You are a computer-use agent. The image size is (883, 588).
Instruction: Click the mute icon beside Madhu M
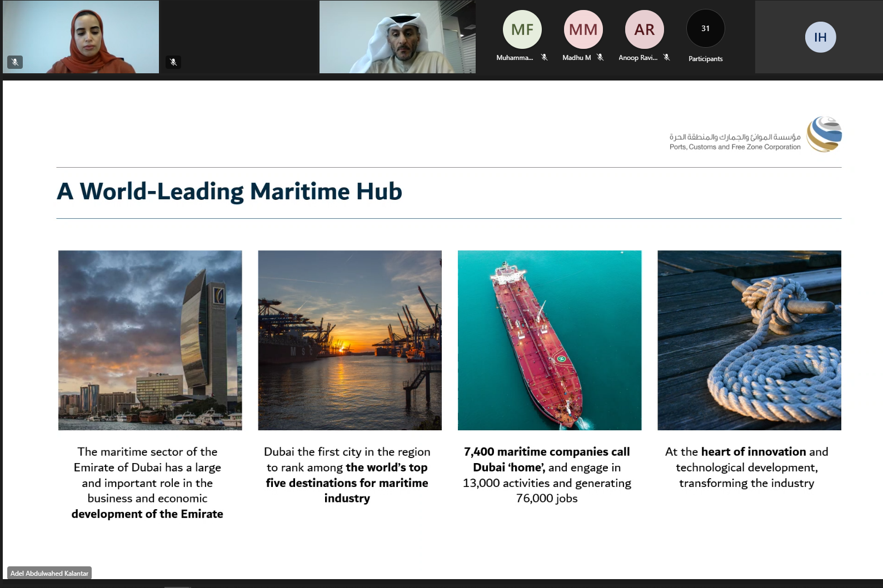click(600, 57)
